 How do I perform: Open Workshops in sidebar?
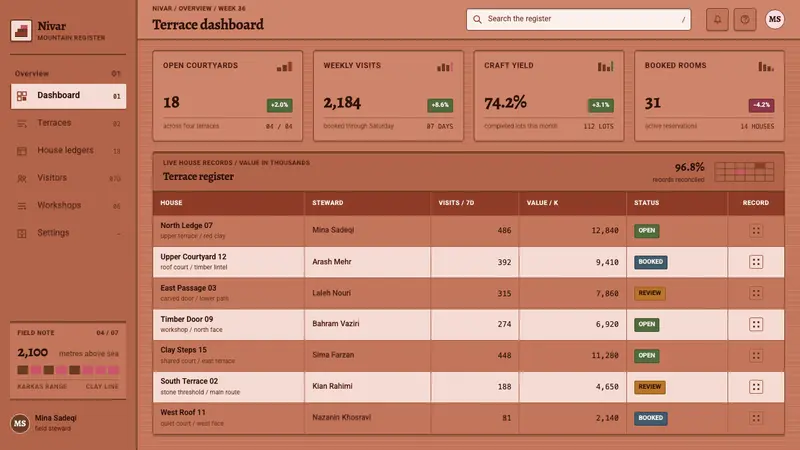(x=68, y=206)
